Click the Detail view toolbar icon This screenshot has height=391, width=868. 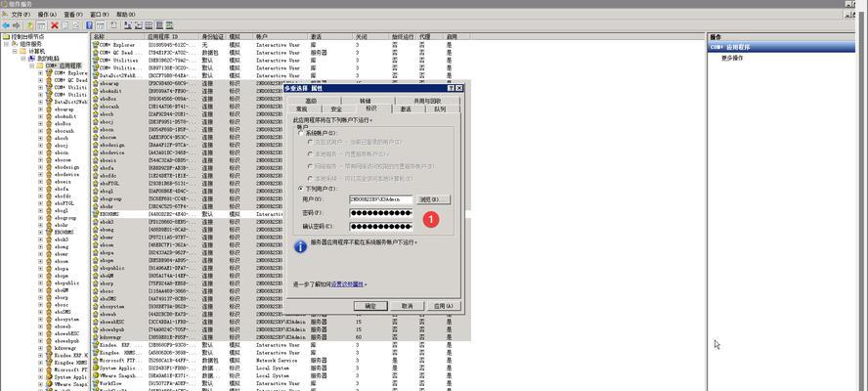159,24
